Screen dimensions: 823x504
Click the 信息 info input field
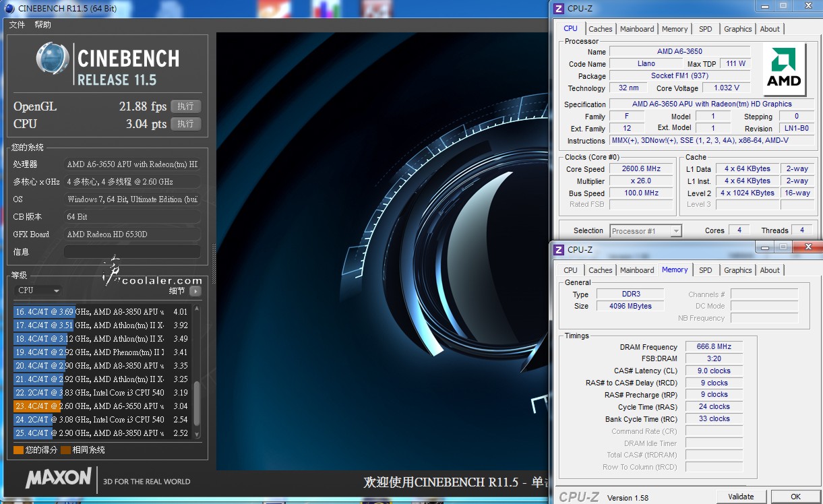coord(132,251)
